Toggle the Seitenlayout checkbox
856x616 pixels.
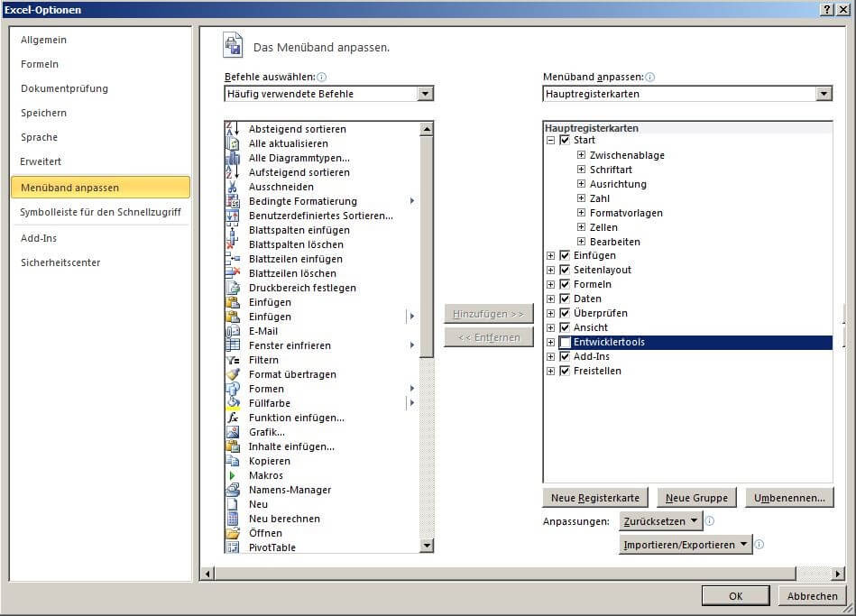coord(565,270)
